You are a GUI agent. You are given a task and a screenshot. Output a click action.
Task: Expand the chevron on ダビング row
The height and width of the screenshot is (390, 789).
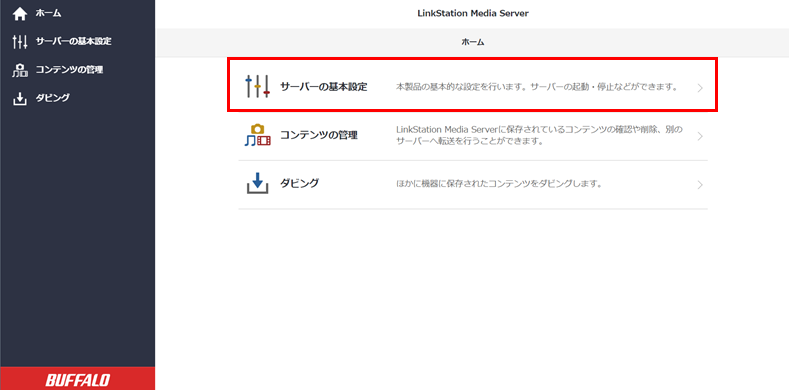[x=700, y=185]
